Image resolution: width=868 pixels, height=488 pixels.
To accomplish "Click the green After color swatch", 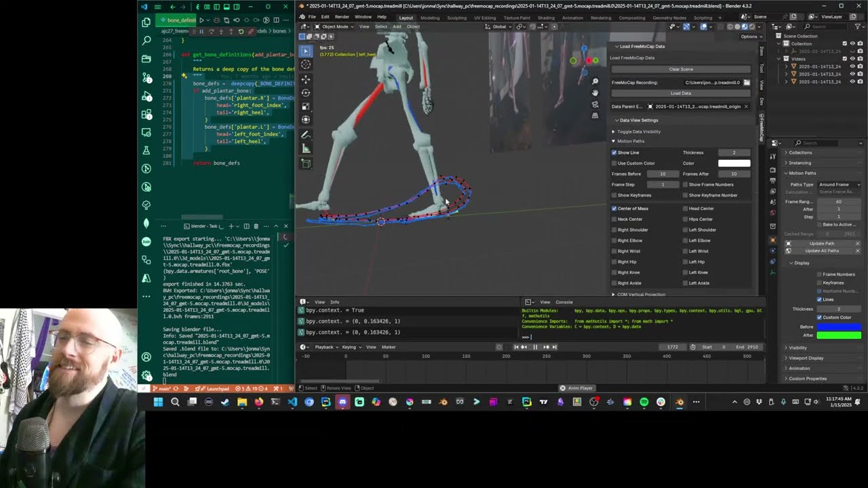I will tap(840, 335).
